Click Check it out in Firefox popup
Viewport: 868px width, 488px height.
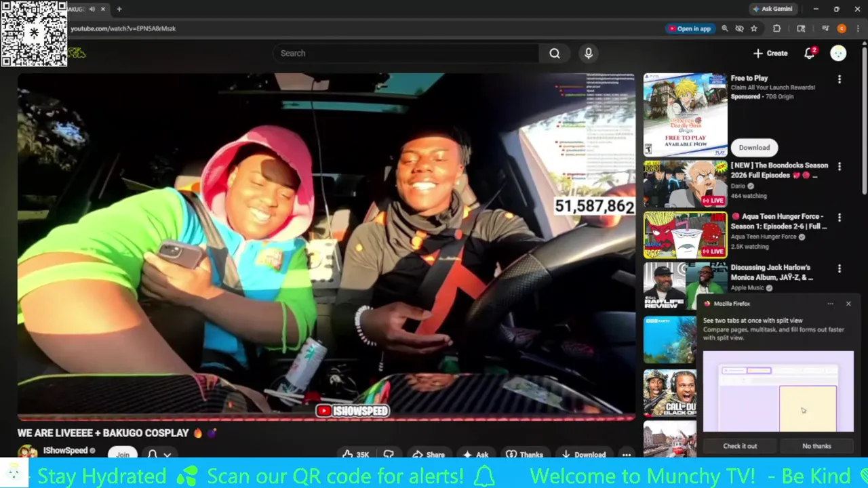click(x=740, y=446)
